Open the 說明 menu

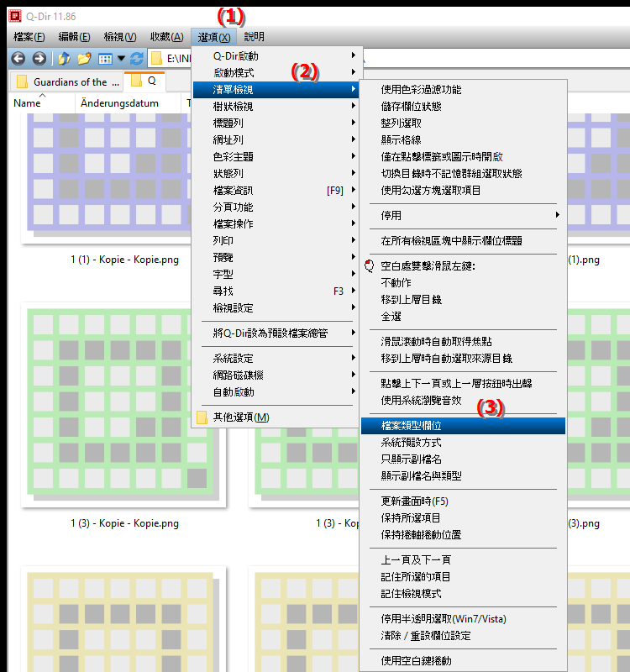point(255,37)
